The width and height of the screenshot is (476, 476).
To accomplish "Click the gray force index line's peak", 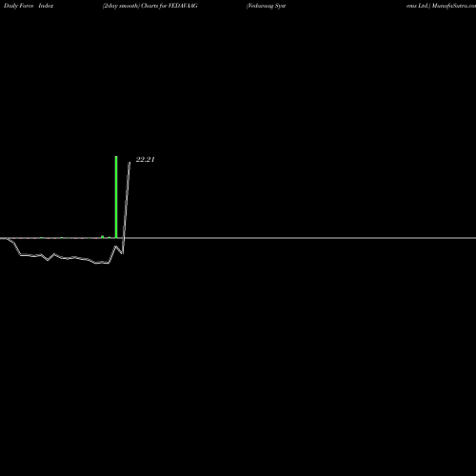I will [129, 163].
